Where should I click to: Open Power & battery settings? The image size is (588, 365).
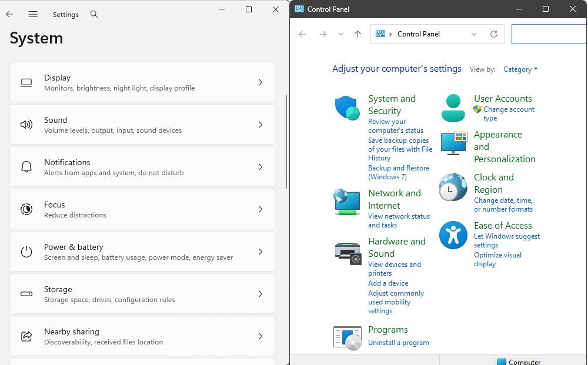pos(142,252)
